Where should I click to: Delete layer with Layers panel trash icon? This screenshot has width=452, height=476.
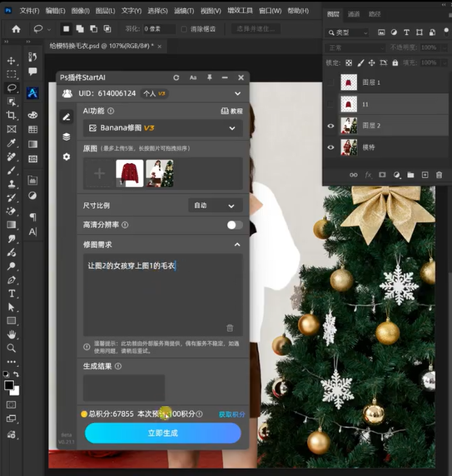[439, 175]
